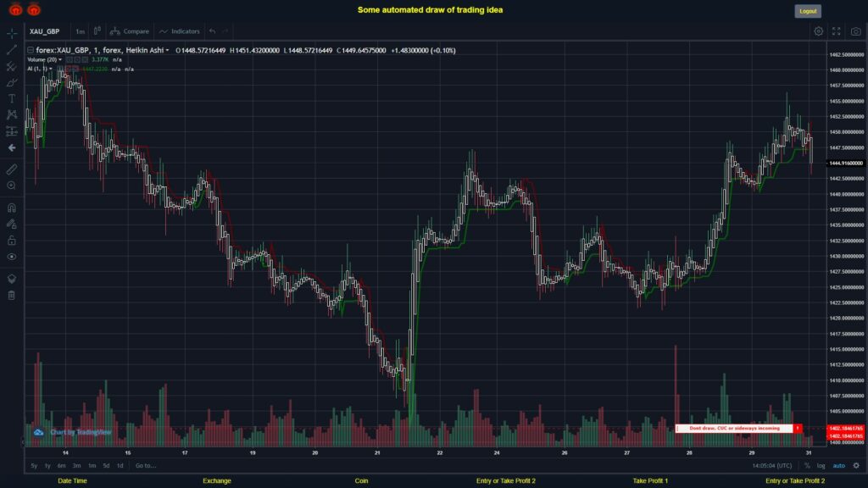Click the Logout button
Image resolution: width=868 pixels, height=488 pixels.
pyautogui.click(x=808, y=11)
